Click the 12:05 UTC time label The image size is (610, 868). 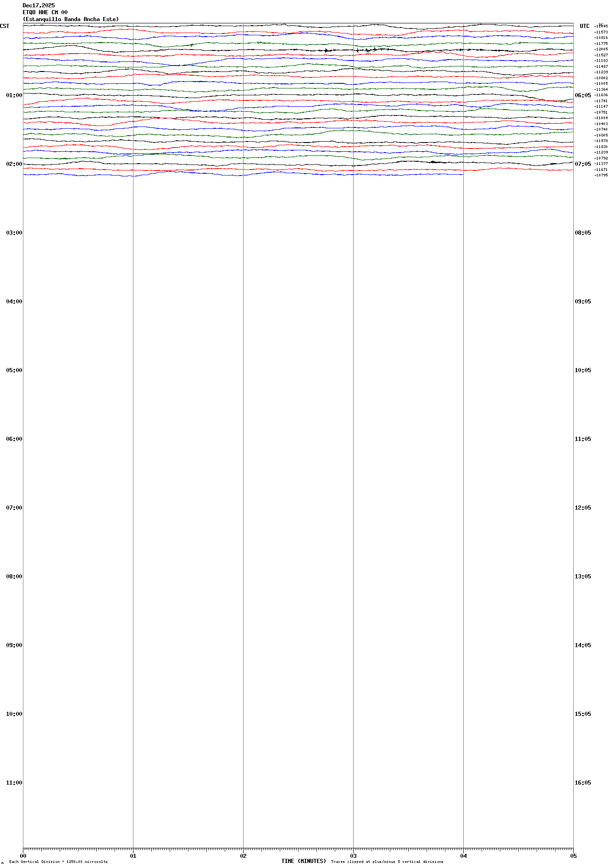(x=582, y=508)
